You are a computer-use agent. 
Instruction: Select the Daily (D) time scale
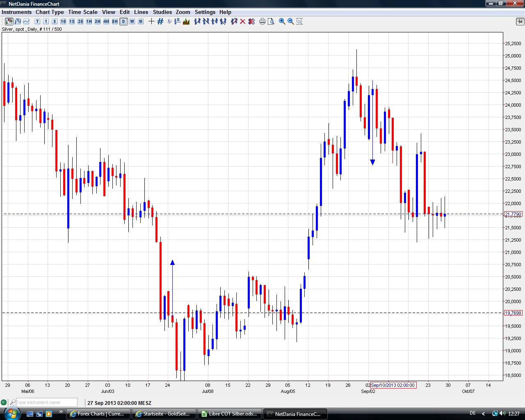[x=123, y=21]
